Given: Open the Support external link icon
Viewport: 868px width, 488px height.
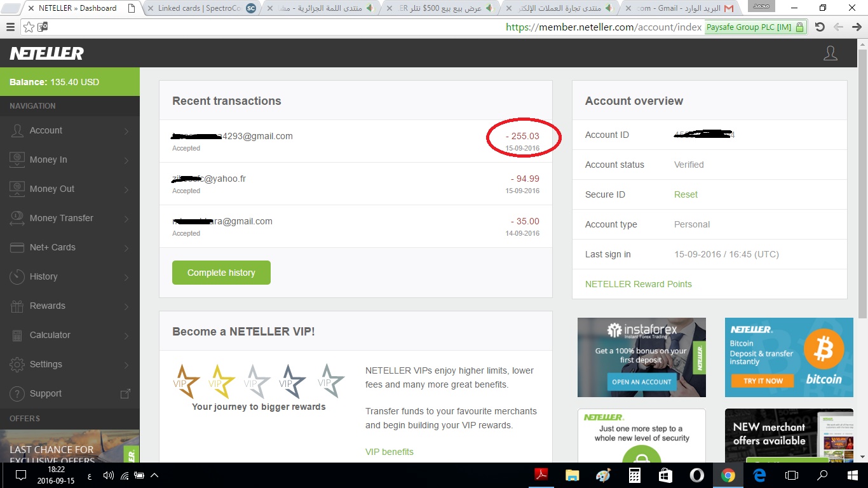Looking at the screenshot, I should point(125,394).
